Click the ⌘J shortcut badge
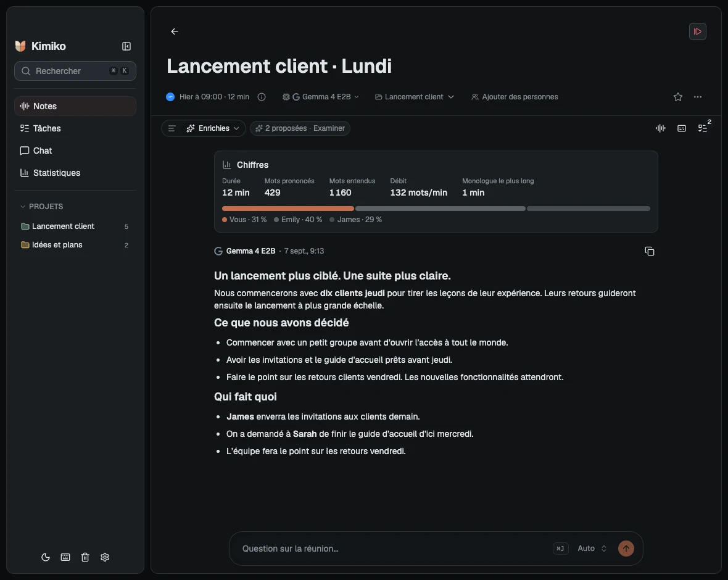 [x=560, y=549]
